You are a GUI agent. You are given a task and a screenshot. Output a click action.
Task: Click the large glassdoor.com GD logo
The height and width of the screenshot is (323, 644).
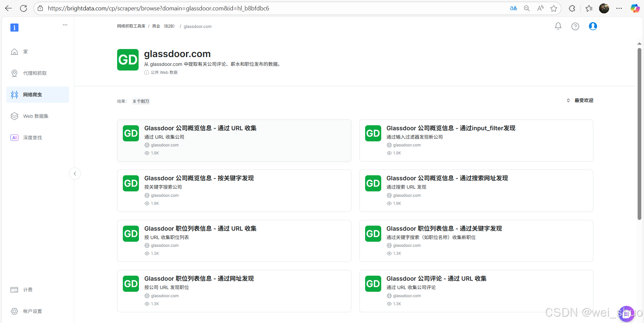(128, 60)
